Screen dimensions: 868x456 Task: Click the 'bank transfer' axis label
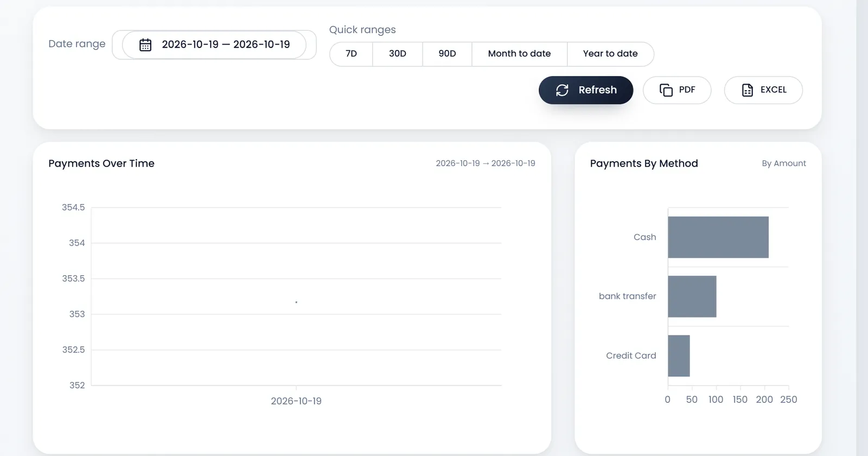628,296
